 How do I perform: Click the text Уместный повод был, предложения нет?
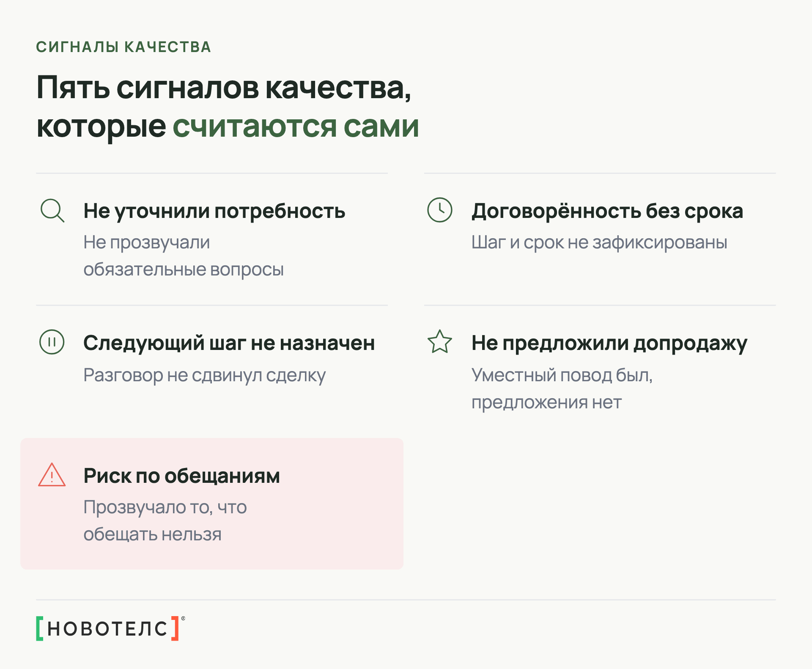[x=562, y=388]
